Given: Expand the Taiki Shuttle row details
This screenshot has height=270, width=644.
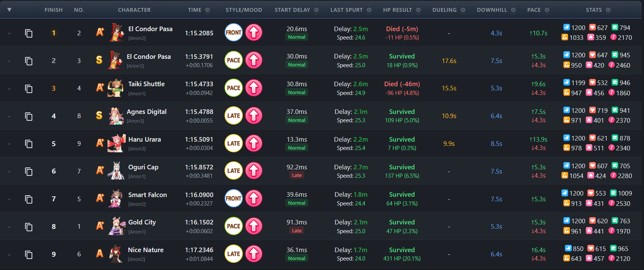Looking at the screenshot, I should tap(9, 89).
